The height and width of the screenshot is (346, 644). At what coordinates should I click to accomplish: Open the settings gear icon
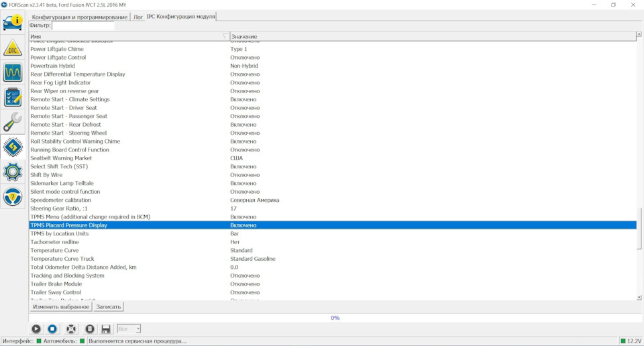[x=13, y=172]
